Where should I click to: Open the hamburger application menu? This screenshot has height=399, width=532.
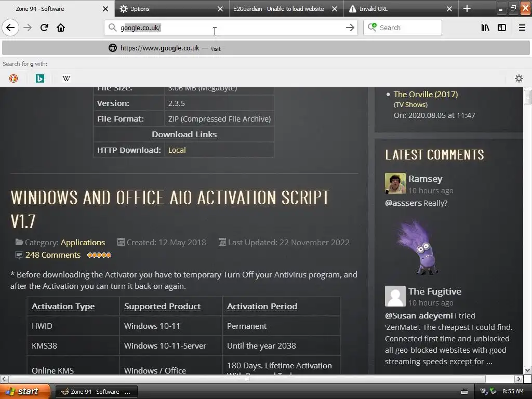(522, 28)
